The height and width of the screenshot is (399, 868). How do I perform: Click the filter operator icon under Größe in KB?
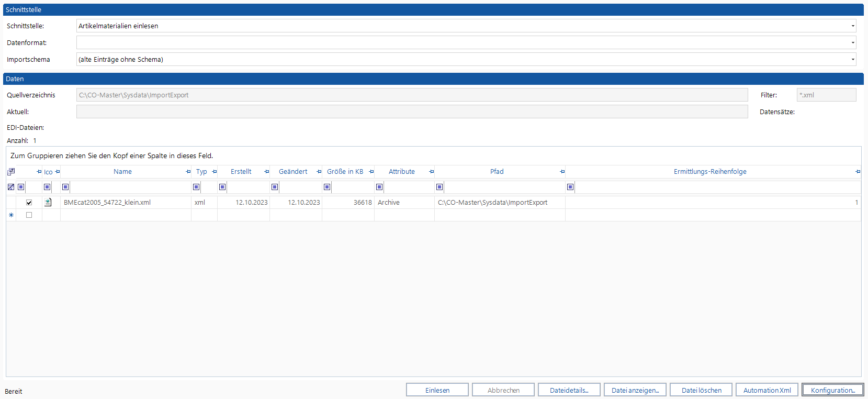click(x=327, y=187)
